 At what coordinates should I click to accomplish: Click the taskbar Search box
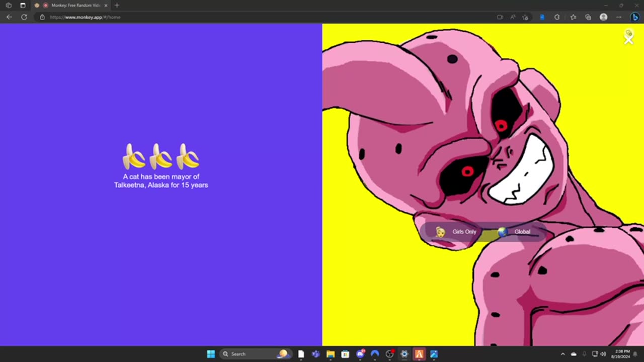[x=255, y=354]
